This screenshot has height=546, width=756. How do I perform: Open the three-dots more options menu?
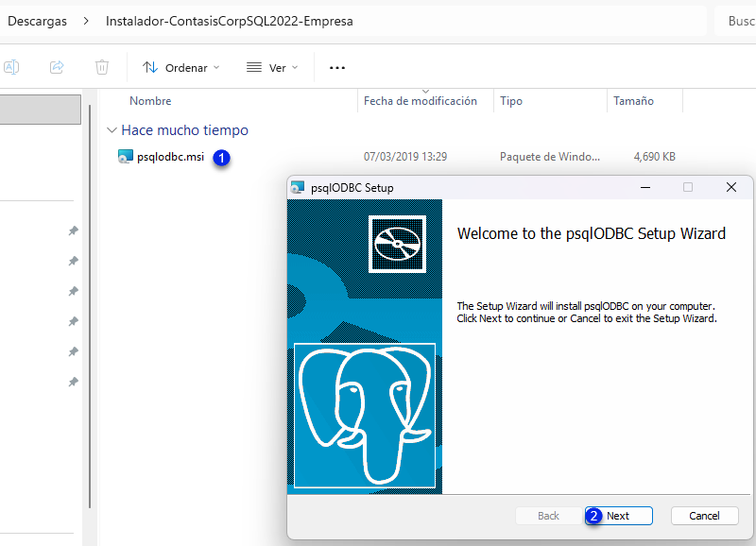click(x=337, y=68)
